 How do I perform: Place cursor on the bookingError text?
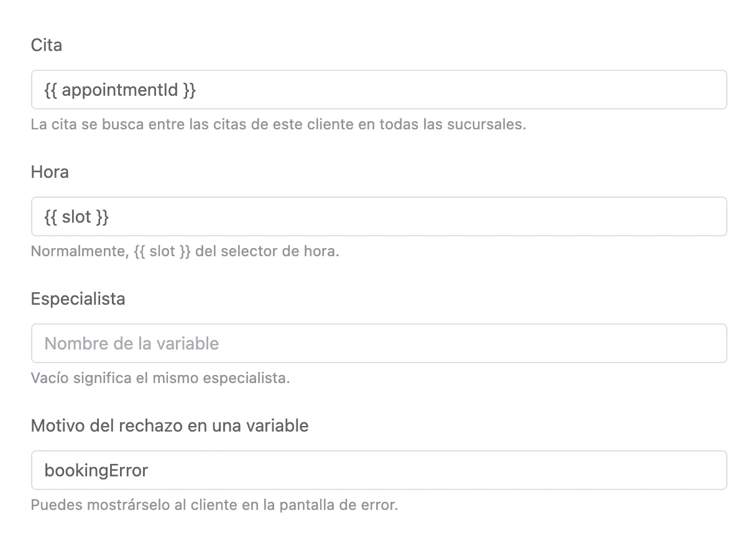pyautogui.click(x=96, y=471)
